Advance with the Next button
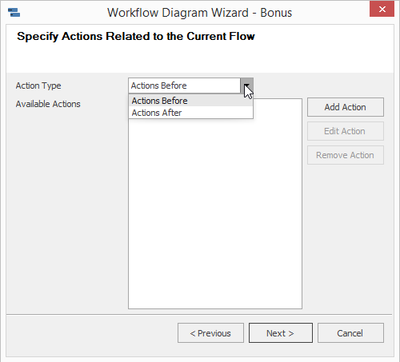 point(281,333)
